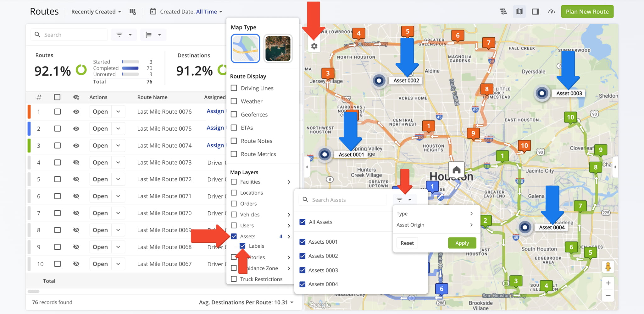
Task: Click the routes Search input field
Action: [69, 35]
